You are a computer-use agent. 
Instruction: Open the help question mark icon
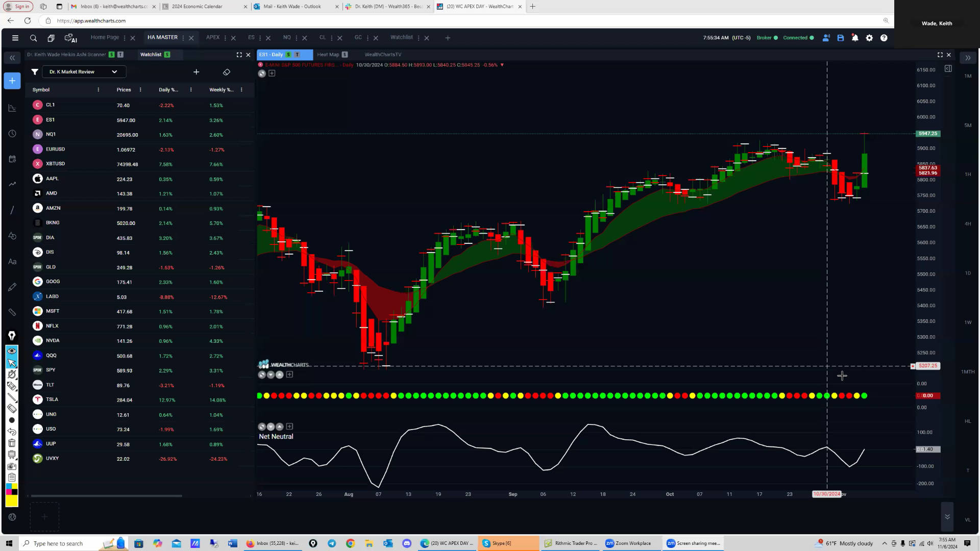(884, 38)
